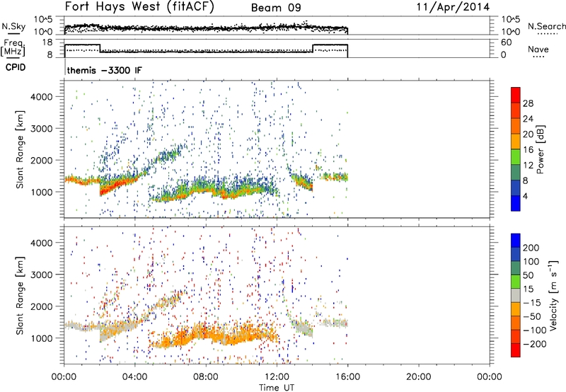Image resolution: width=566 pixels, height=392 pixels.
Task: Click the '04:00' time tick label
Action: pyautogui.click(x=134, y=377)
